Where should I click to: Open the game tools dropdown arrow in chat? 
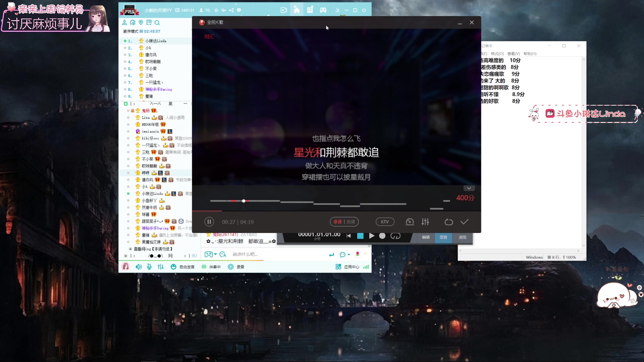click(x=216, y=254)
